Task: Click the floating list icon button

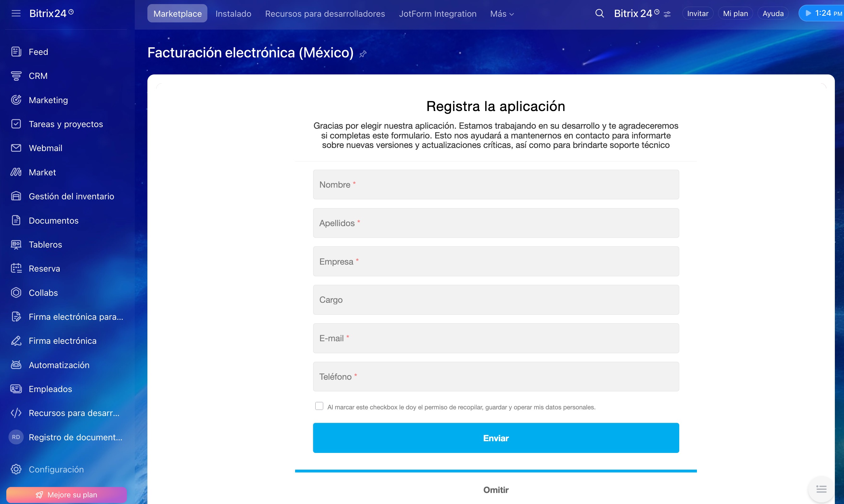Action: coord(821,489)
